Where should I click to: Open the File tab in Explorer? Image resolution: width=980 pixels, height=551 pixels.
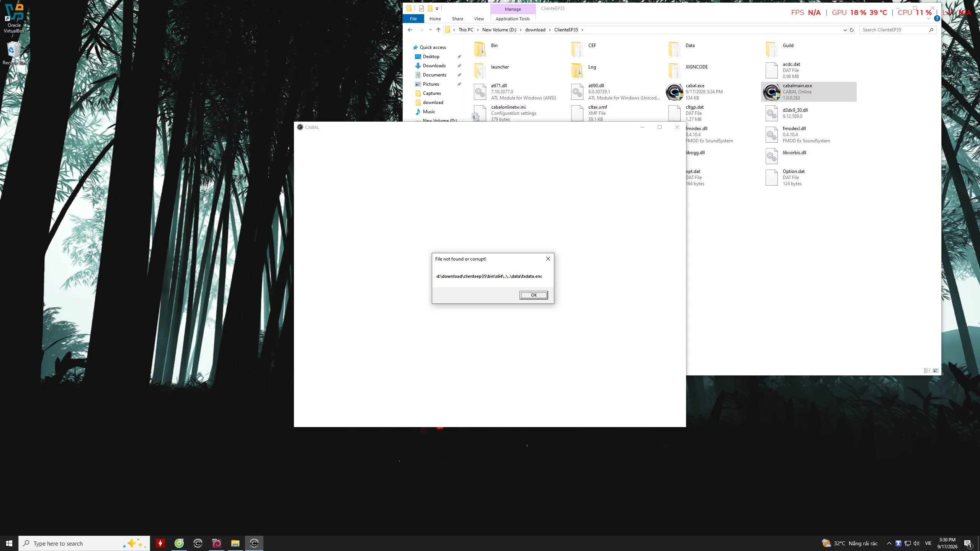(413, 19)
